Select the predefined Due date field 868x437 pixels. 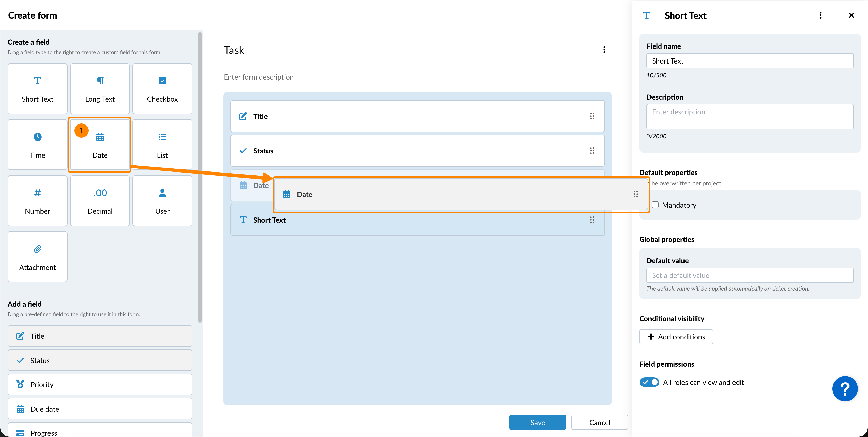pos(100,409)
